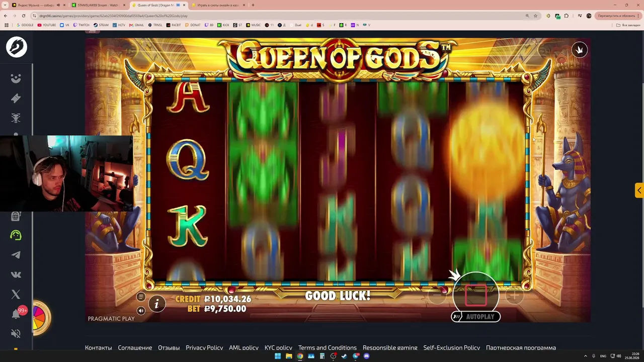Image resolution: width=644 pixels, height=362 pixels.
Task: Open the Privacy Policy footer link
Action: point(204,348)
